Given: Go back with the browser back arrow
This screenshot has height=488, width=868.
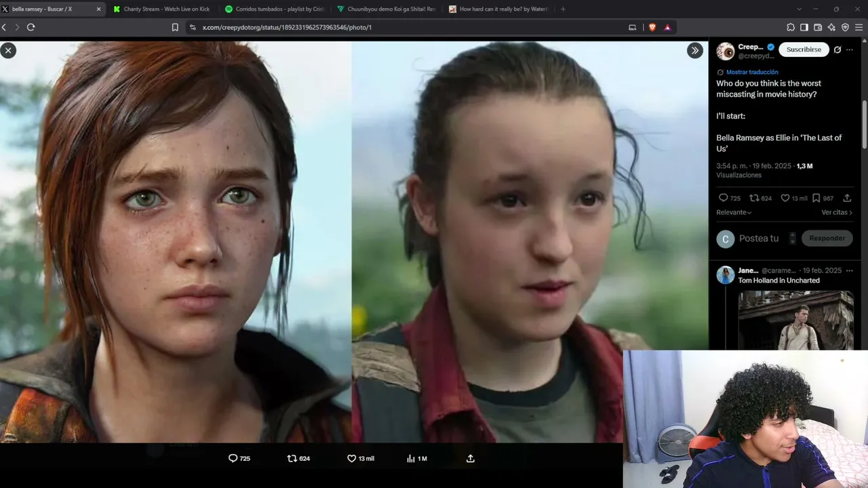Looking at the screenshot, I should click(x=4, y=27).
